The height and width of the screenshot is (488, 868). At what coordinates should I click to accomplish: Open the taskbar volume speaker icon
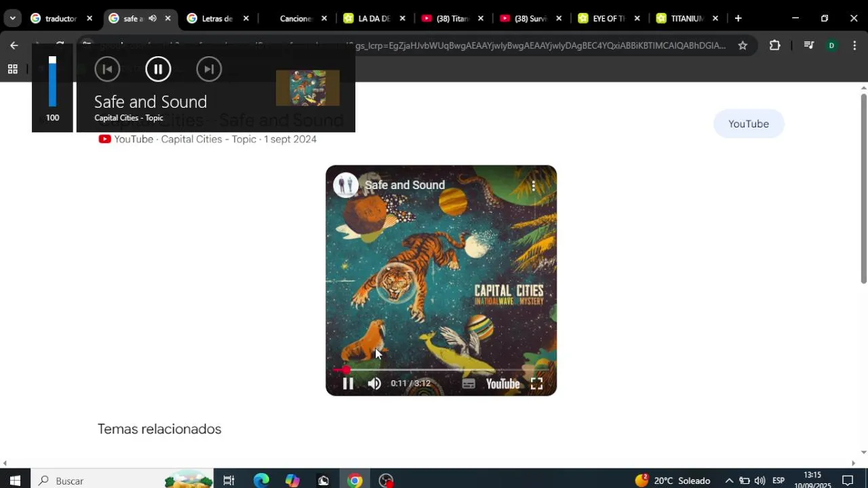click(x=759, y=481)
